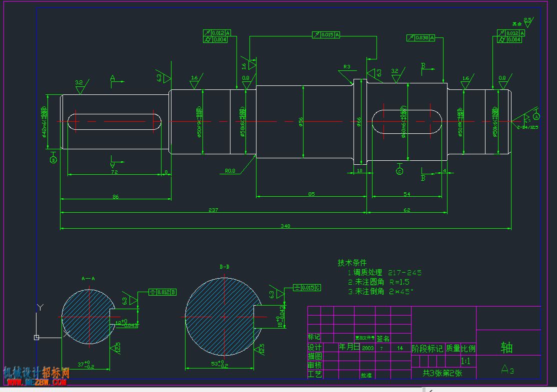Select the datum C circle symbol under keyway

tap(399, 171)
